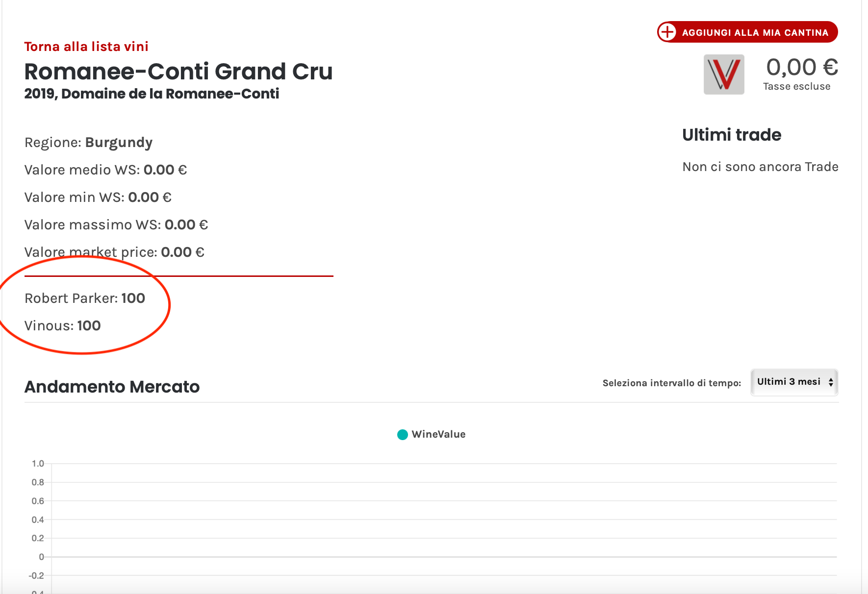Toggle the WineValue legend dot
The height and width of the screenshot is (594, 868).
(x=402, y=434)
